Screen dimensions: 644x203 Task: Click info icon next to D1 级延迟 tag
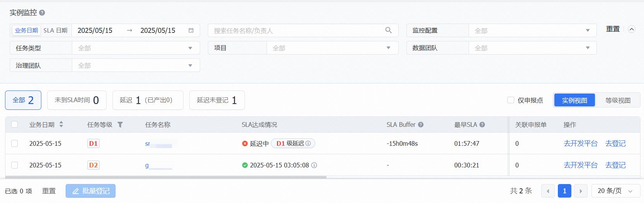coord(308,143)
